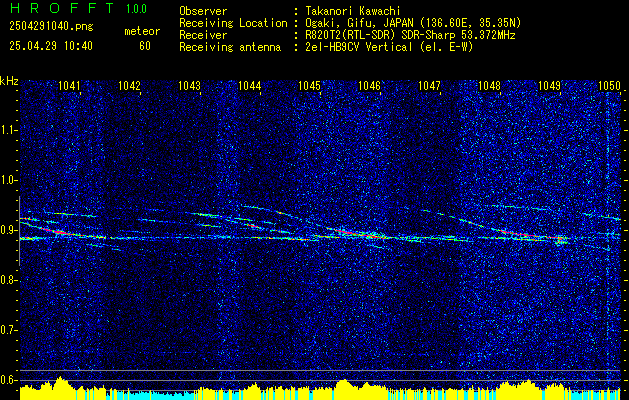Click the 1044 time axis label

(x=250, y=85)
